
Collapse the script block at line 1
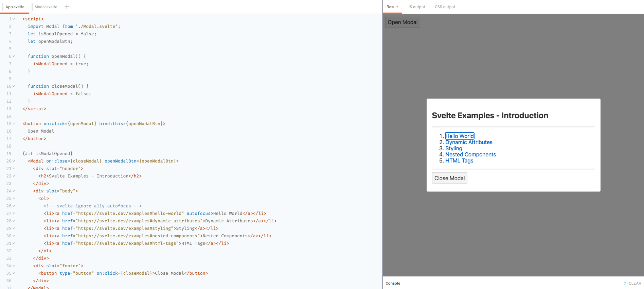(14, 19)
